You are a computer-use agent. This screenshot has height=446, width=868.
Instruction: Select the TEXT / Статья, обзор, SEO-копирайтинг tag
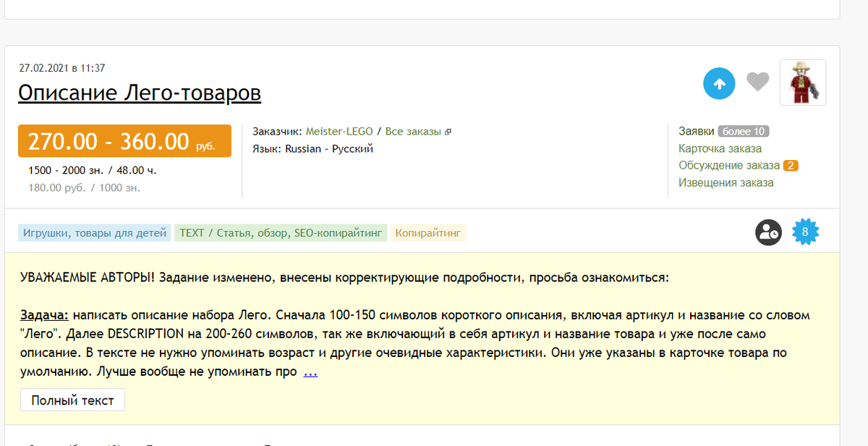(x=281, y=233)
